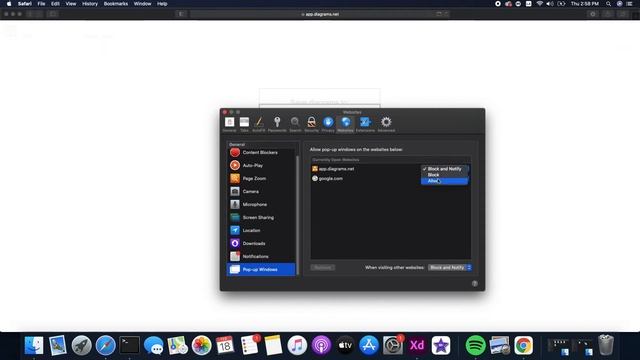The height and width of the screenshot is (360, 640).
Task: Select Content Blockers in the sidebar
Action: click(261, 153)
